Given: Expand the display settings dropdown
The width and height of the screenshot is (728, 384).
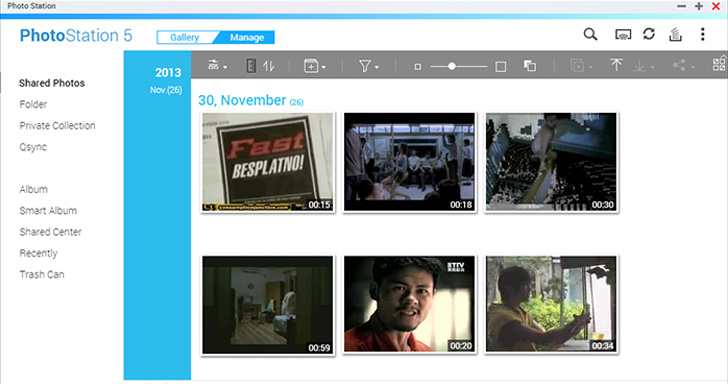Looking at the screenshot, I should [217, 65].
